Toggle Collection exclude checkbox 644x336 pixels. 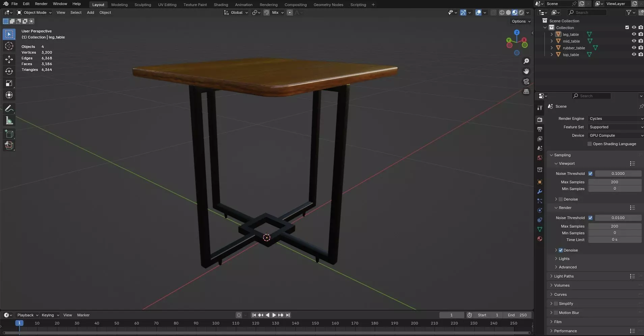(627, 27)
